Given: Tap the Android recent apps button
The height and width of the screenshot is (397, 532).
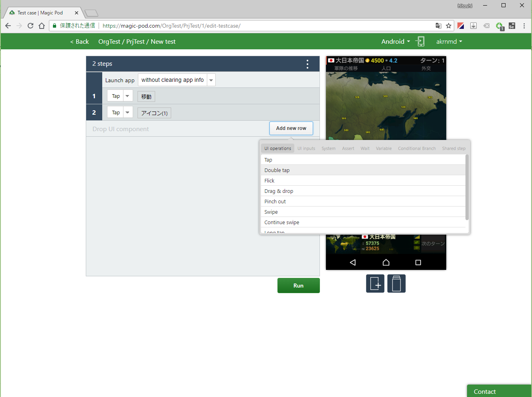Looking at the screenshot, I should tap(418, 262).
